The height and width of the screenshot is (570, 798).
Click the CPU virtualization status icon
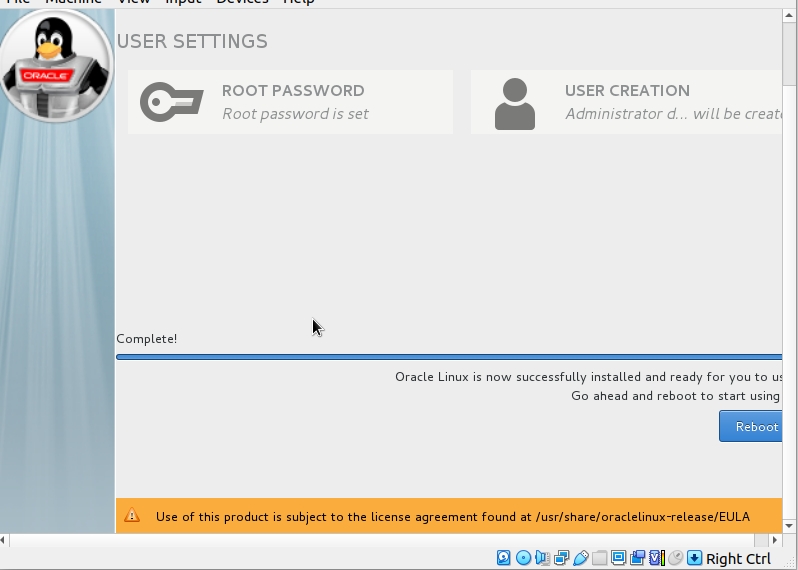(x=657, y=558)
